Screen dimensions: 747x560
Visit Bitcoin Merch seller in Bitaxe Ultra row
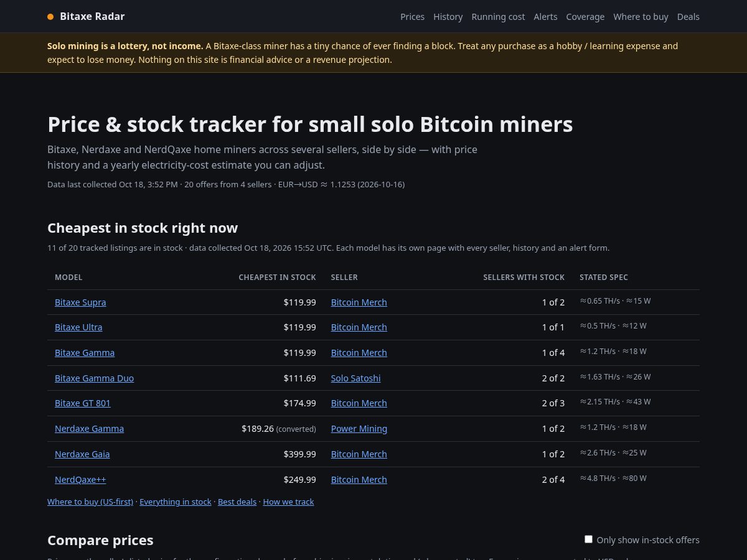point(359,327)
